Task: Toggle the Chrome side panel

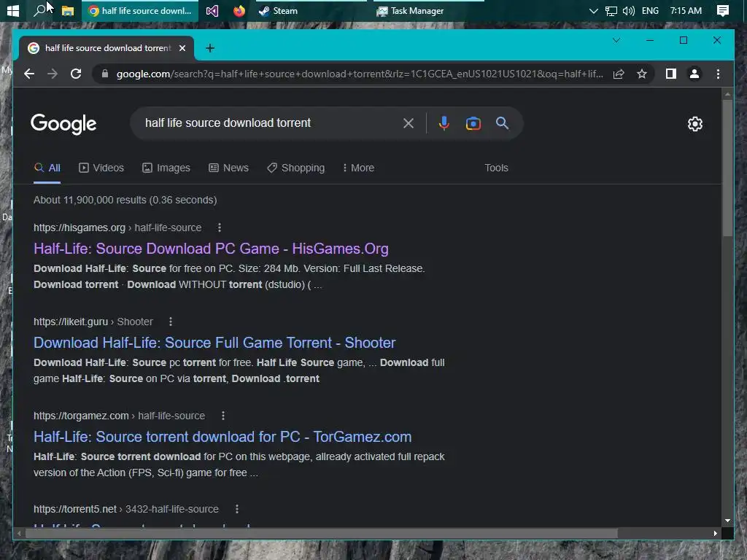Action: coord(671,74)
